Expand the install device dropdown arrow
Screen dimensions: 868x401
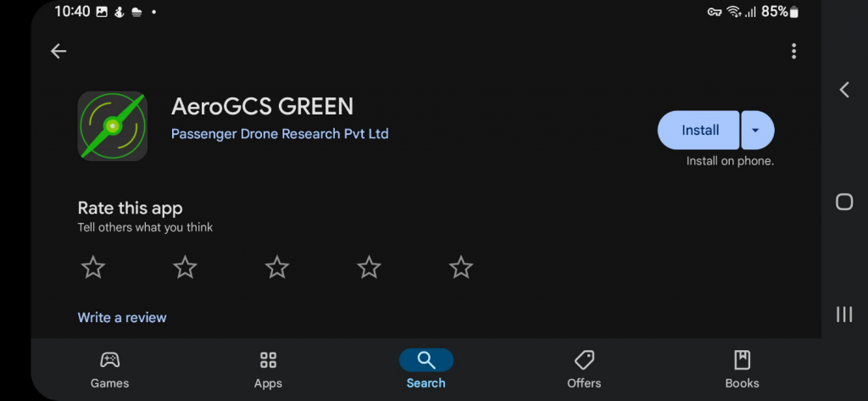tap(757, 131)
